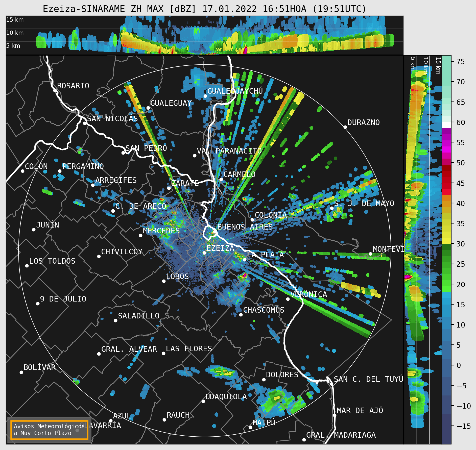Click the JUNÍN city label
Viewport: 476px width, 450px height.
tap(47, 225)
